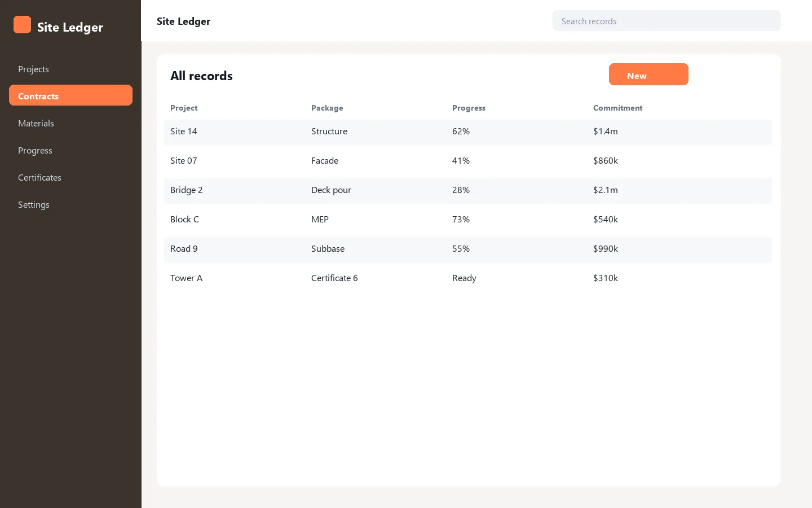This screenshot has width=812, height=508.
Task: Select the Site 07 project cell
Action: pos(184,160)
